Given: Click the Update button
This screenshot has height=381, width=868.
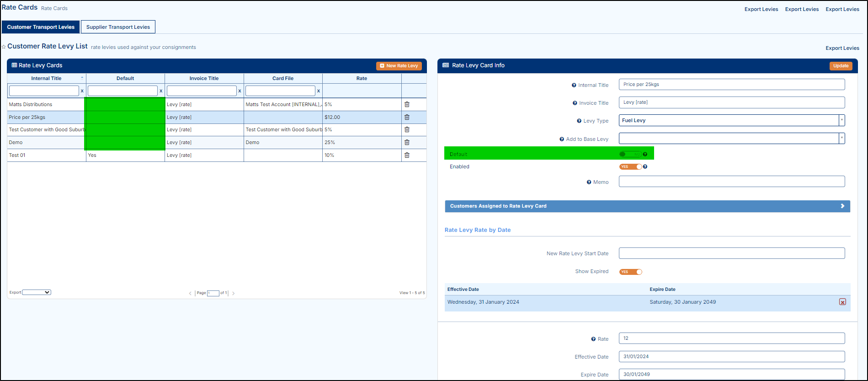Looking at the screenshot, I should click(x=841, y=66).
